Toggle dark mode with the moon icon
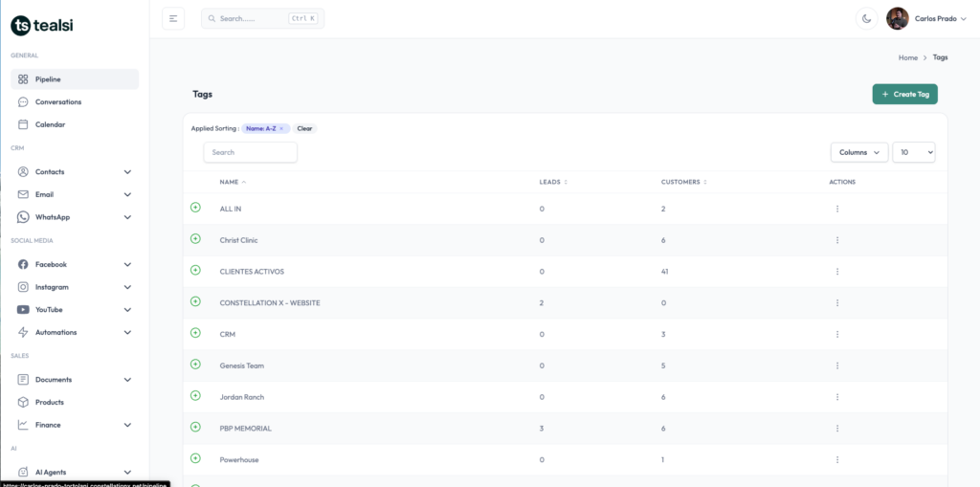This screenshot has height=487, width=980. click(x=866, y=18)
